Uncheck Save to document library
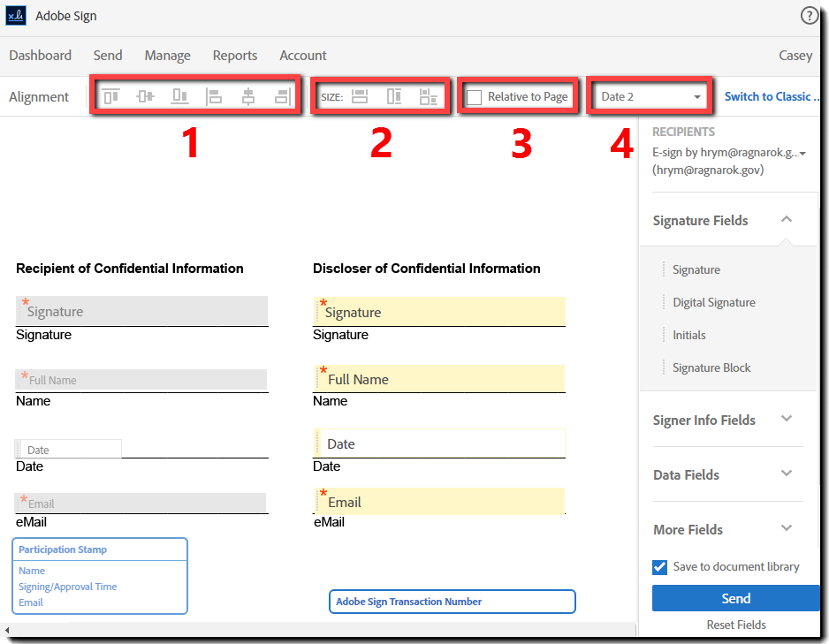Screen dimensions: 829x644 (x=658, y=567)
